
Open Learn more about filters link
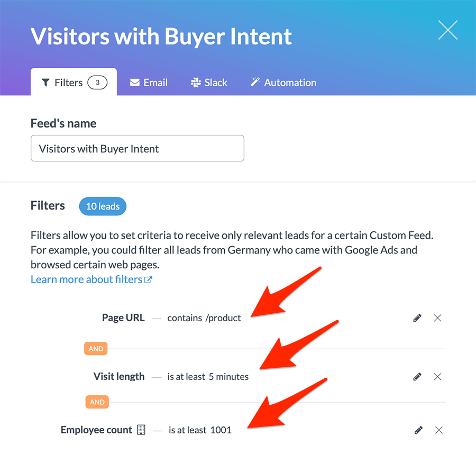[x=91, y=279]
